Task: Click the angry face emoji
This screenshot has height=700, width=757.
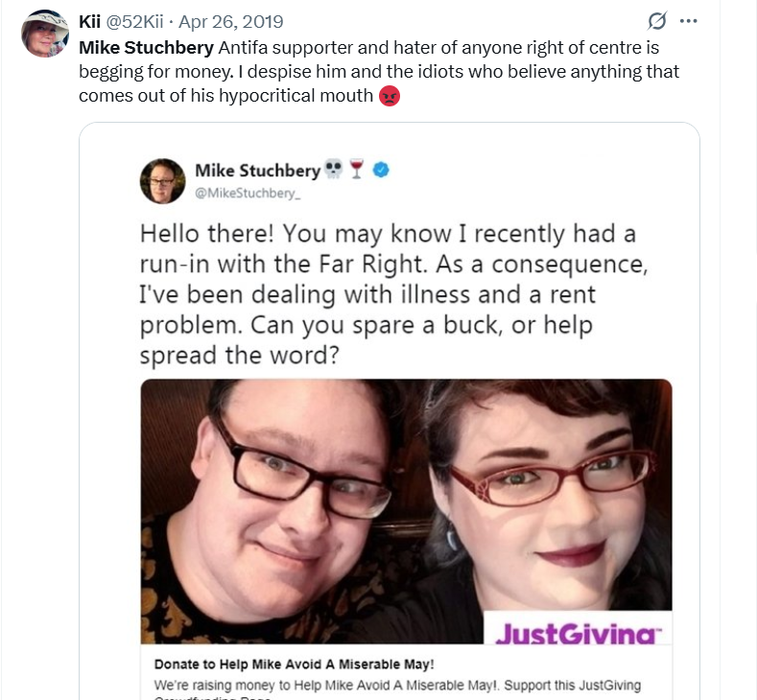Action: pyautogui.click(x=390, y=96)
